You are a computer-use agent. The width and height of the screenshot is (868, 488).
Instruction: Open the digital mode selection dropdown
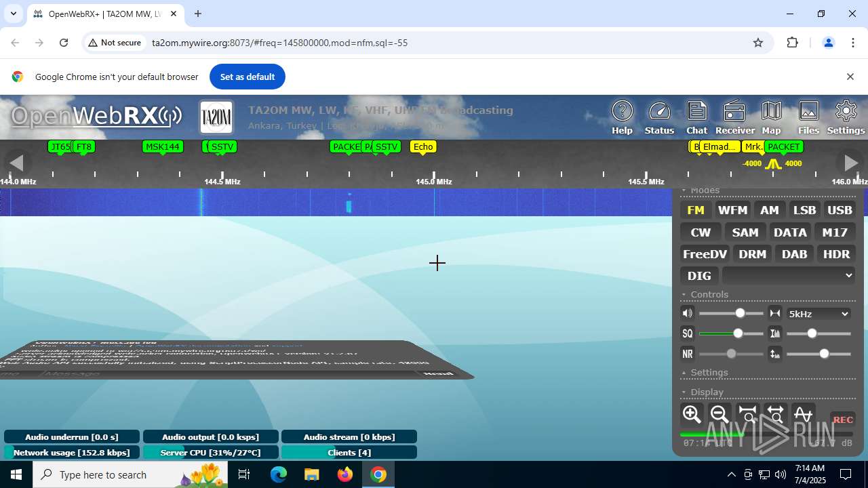789,275
